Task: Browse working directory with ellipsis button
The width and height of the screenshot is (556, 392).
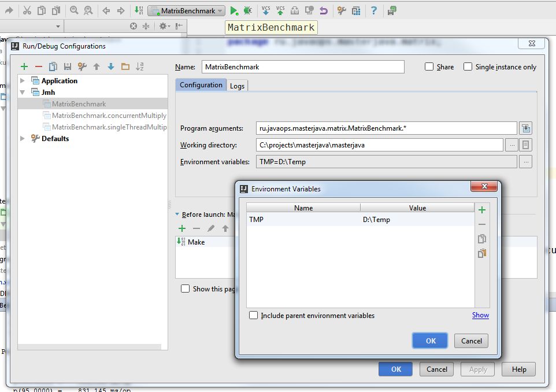Action: pos(511,145)
